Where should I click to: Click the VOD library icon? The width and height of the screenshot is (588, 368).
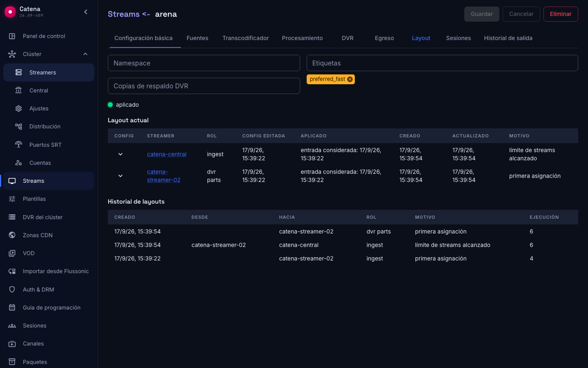12,253
